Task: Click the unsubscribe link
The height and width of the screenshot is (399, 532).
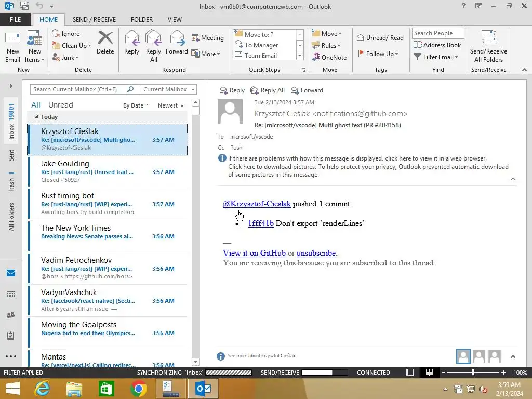Action: [316, 253]
